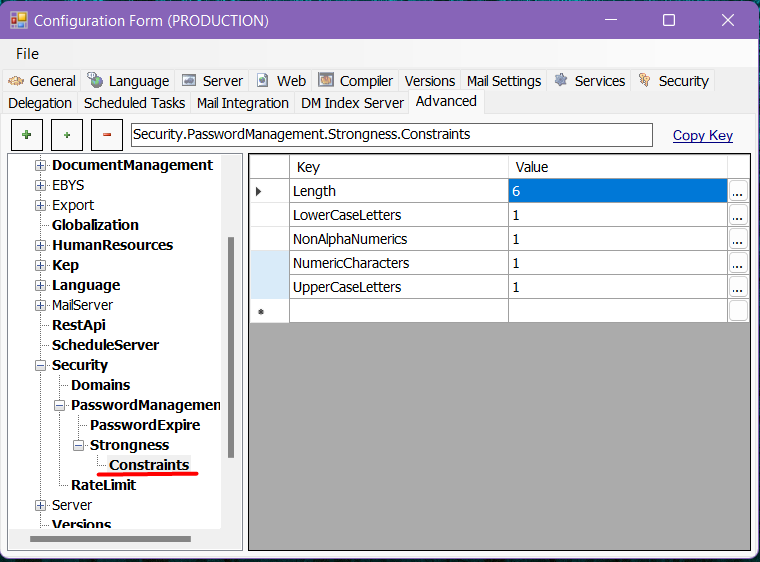Viewport: 760px width, 562px height.
Task: Expand the HumanResources tree node
Action: point(41,245)
